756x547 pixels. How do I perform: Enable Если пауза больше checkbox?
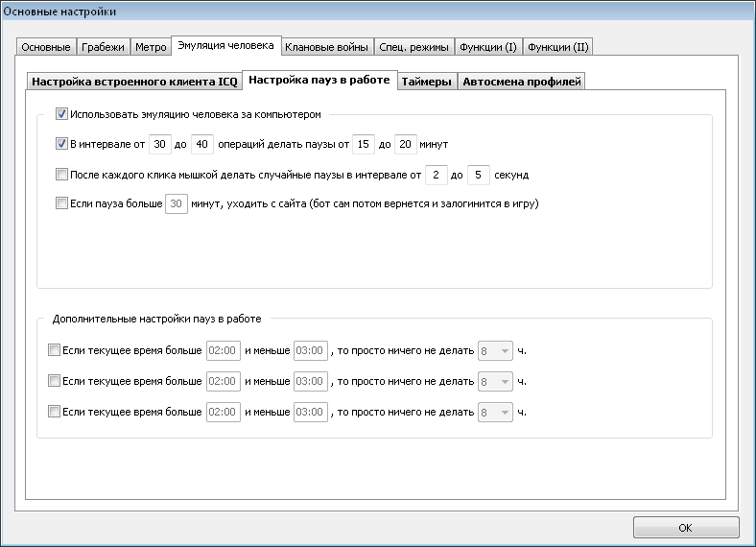(61, 203)
